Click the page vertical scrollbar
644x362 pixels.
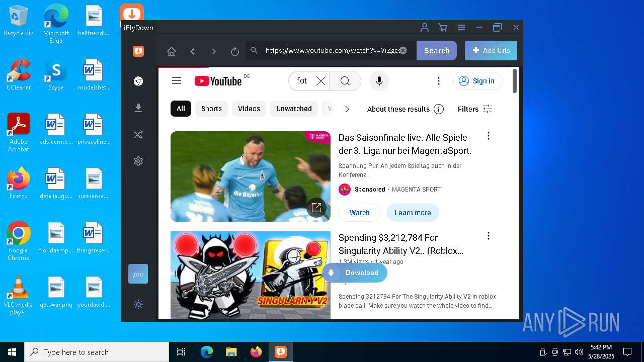pyautogui.click(x=515, y=81)
